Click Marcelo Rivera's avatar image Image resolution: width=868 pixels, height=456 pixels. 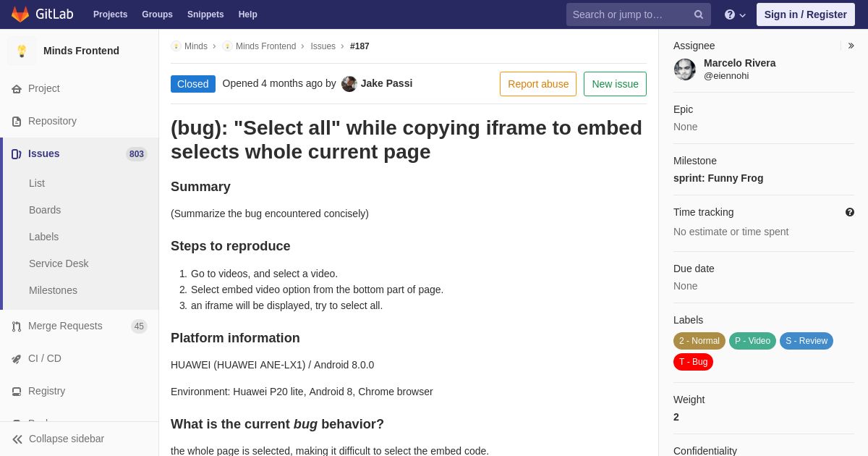tap(685, 69)
